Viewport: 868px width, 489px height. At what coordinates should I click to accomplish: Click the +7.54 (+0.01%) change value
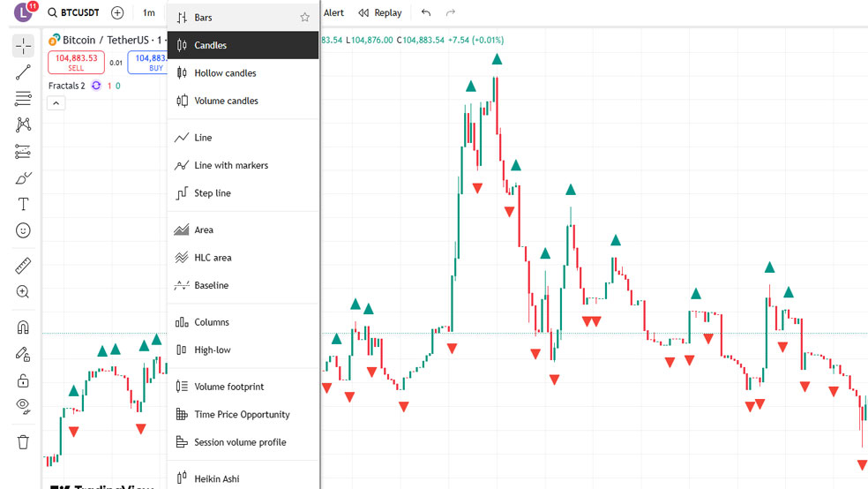[x=476, y=40]
